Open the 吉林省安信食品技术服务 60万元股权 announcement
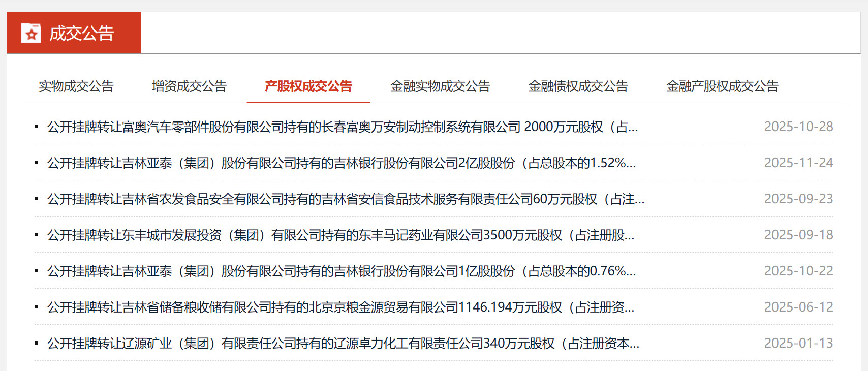This screenshot has height=371, width=868. (346, 199)
